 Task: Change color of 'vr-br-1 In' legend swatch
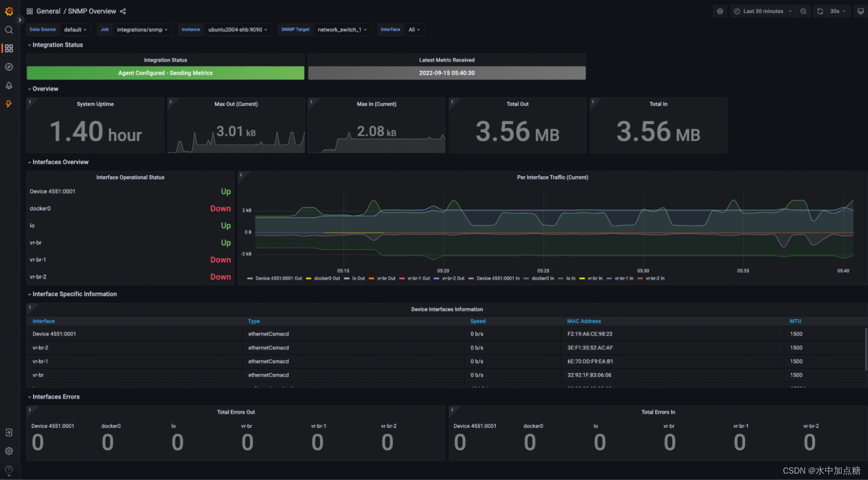point(609,278)
